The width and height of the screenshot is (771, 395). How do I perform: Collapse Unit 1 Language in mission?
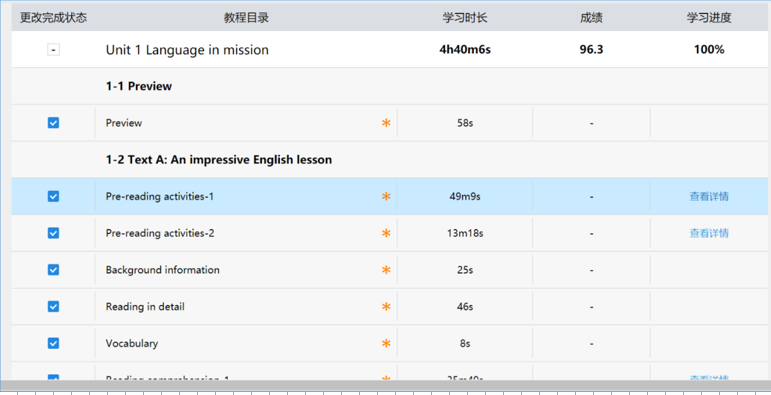click(54, 50)
